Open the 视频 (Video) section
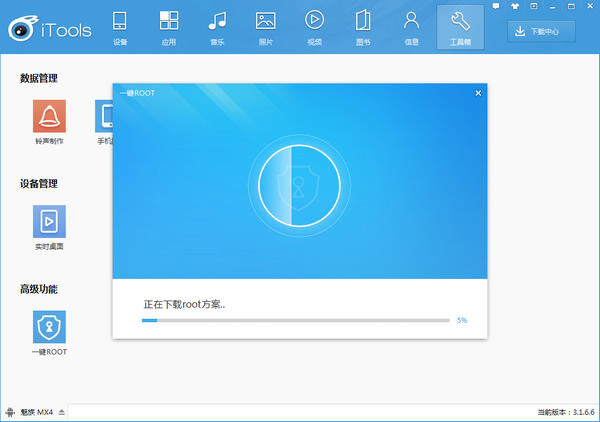 pos(314,26)
